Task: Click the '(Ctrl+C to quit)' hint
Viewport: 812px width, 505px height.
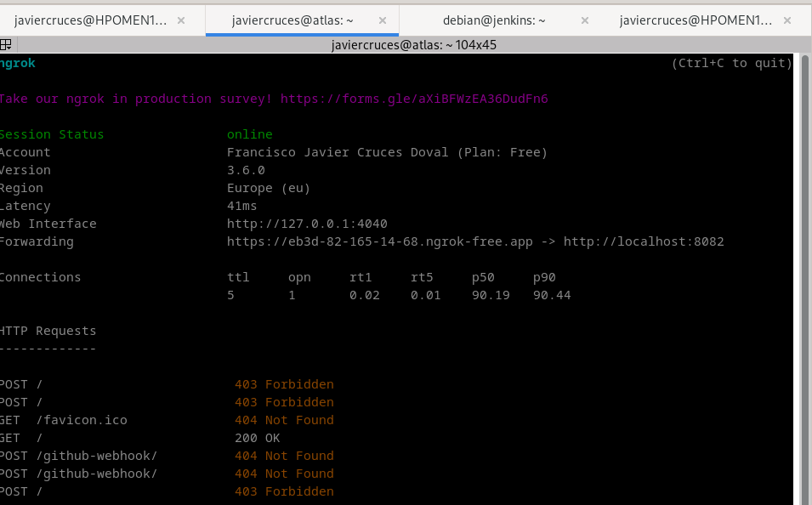Action: [732, 63]
